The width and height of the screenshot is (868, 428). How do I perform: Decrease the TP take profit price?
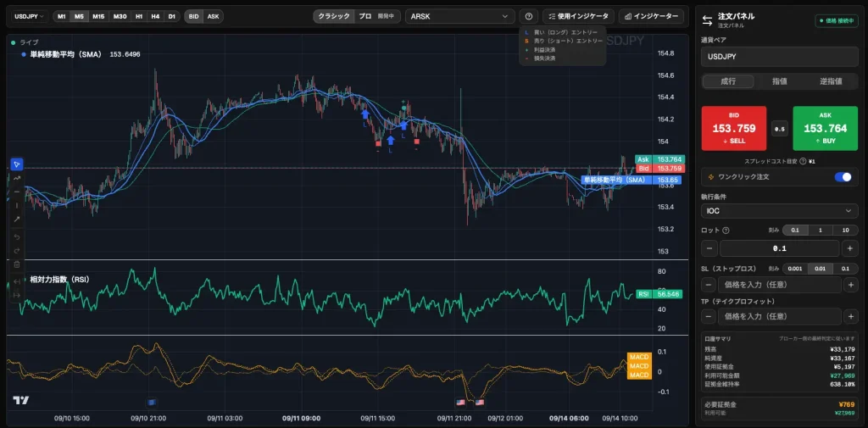[708, 317]
